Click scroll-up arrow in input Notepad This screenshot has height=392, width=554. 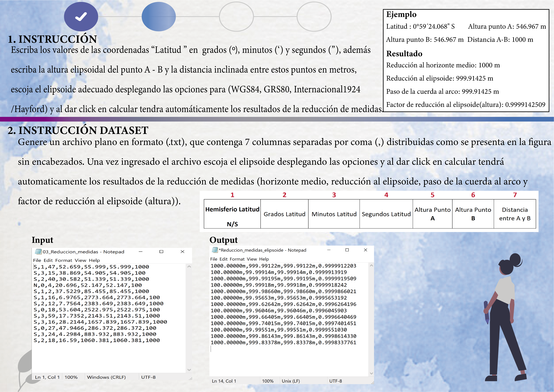click(189, 267)
